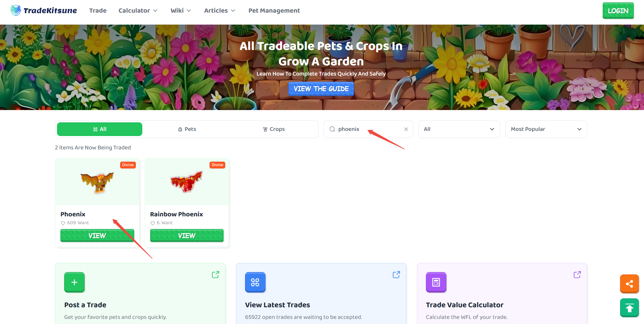Click the Wiki chevron arrow

189,11
